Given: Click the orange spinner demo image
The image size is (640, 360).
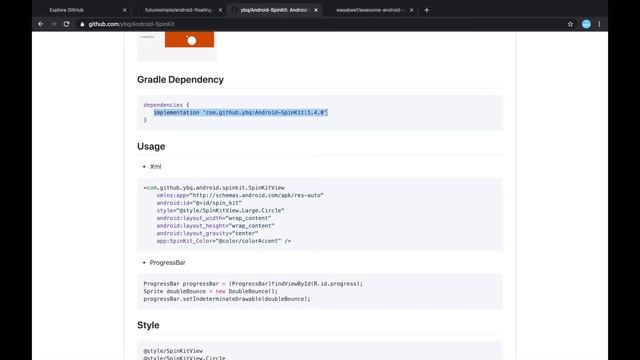Looking at the screenshot, I should point(189,40).
